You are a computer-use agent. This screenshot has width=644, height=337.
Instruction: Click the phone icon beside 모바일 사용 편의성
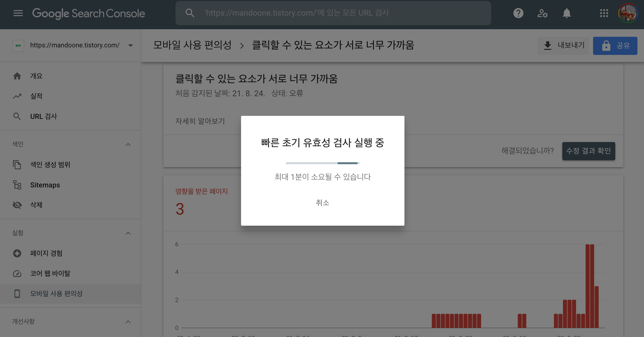17,293
